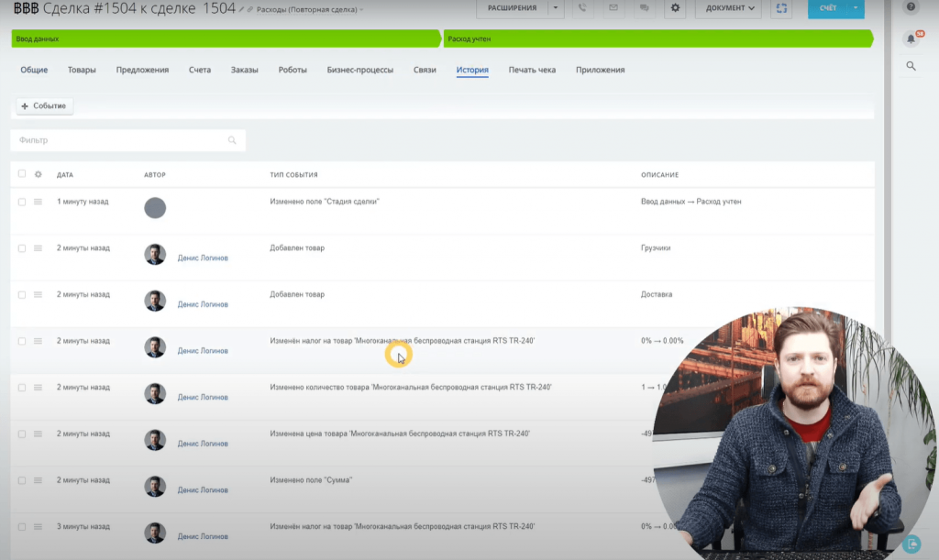Switch to the Связи tab
Screen dimensions: 939x560
425,70
